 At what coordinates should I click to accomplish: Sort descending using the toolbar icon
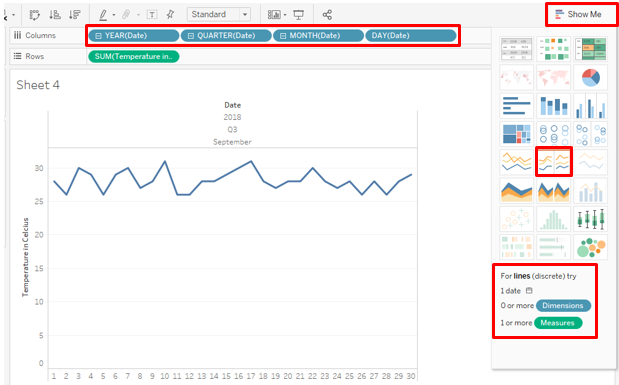pyautogui.click(x=75, y=15)
